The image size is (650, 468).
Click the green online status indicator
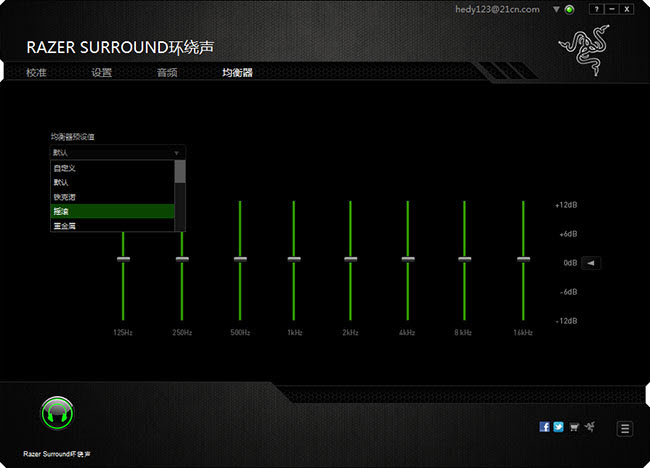point(570,10)
